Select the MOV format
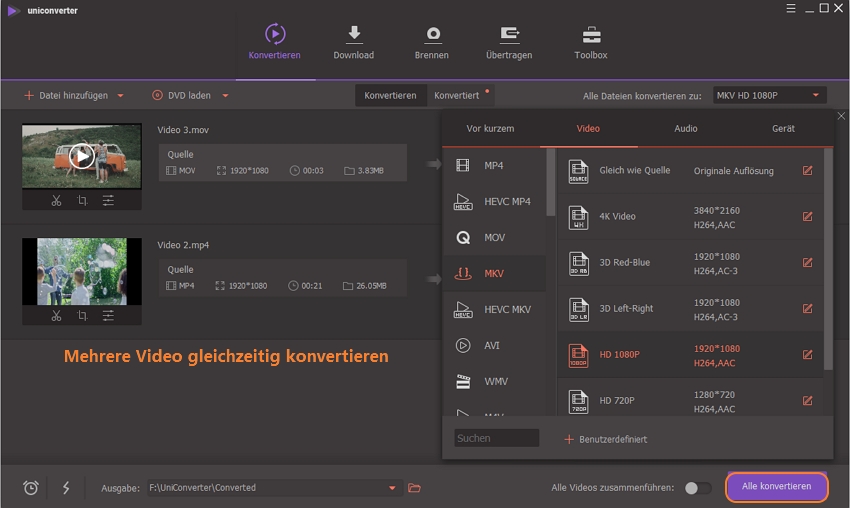The image size is (850, 508). click(494, 237)
